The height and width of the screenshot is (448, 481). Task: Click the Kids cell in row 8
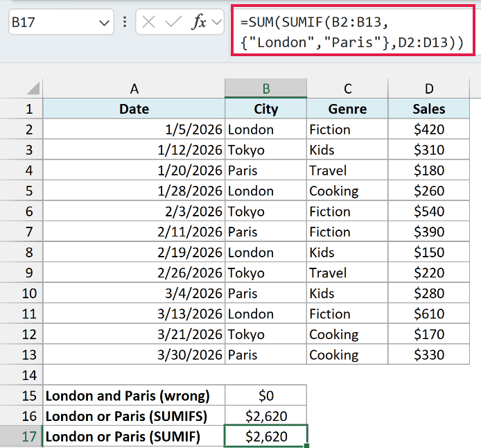click(347, 252)
